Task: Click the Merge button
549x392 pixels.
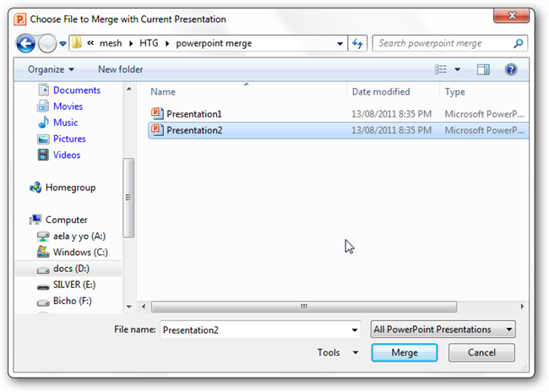Action: [405, 352]
